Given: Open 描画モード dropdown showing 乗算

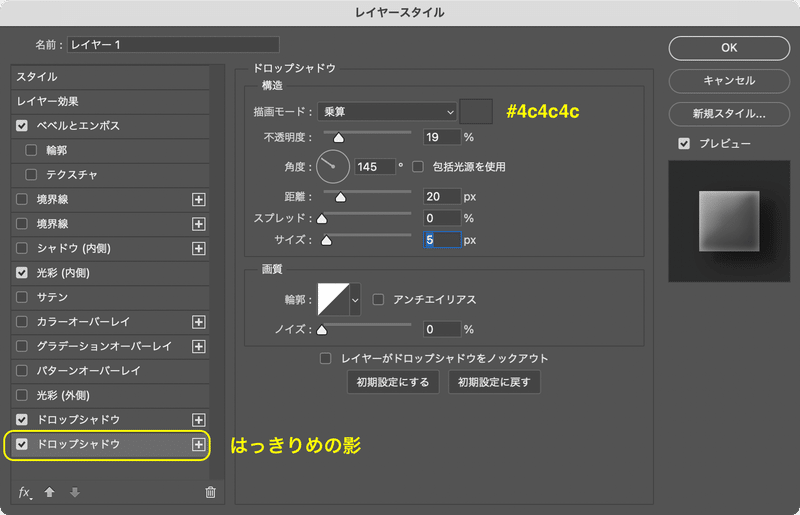Looking at the screenshot, I should (x=387, y=112).
